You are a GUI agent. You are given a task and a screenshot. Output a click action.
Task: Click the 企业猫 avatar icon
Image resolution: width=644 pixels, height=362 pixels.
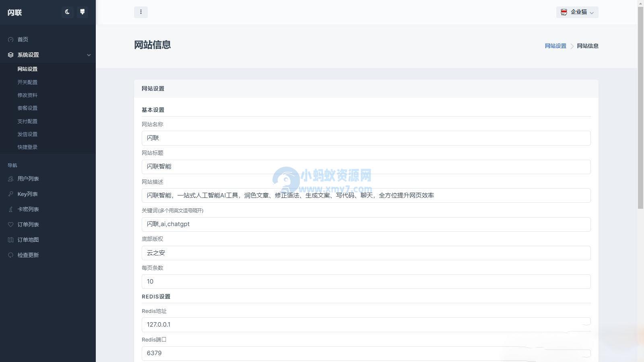coord(564,12)
